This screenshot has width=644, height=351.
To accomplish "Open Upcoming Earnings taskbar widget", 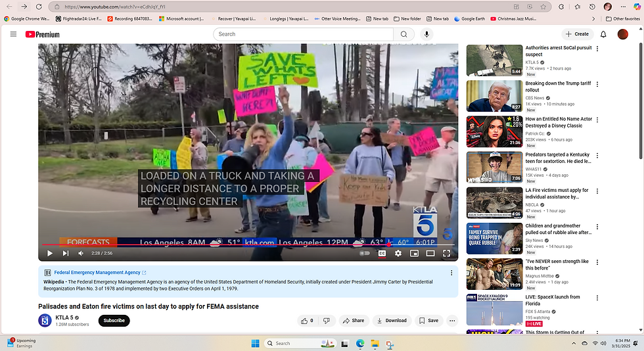I will [21, 343].
